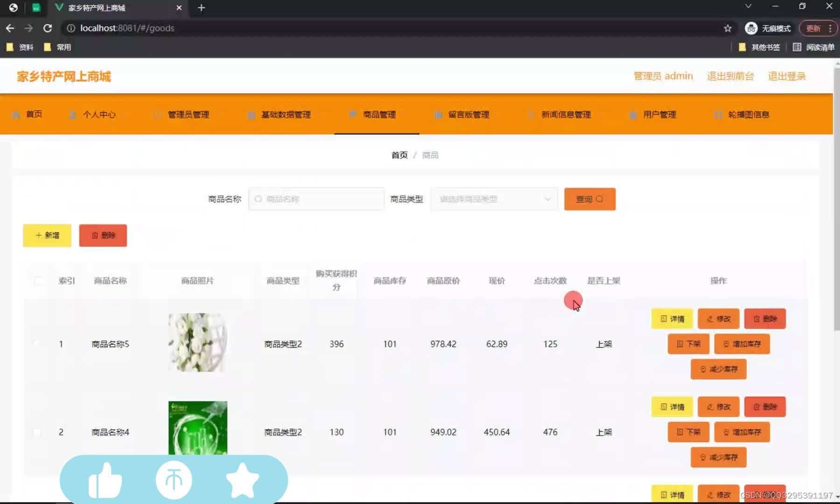Click 详情 for 商品名称4

672,407
